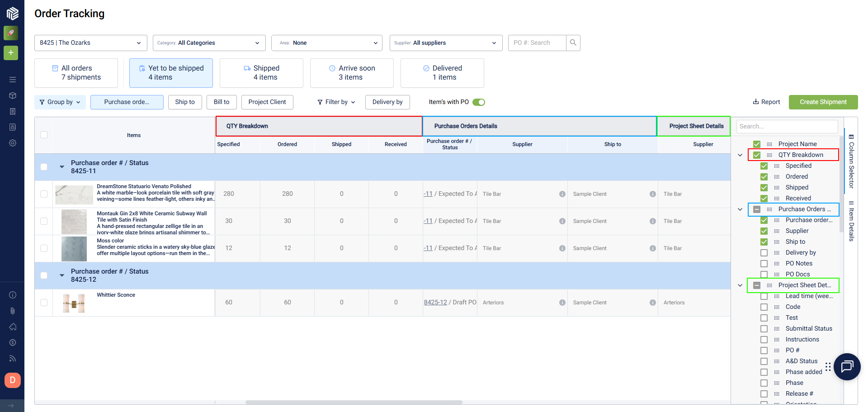Open the hamburger menu icon in sidebar
The image size is (868, 412).
coord(13,80)
